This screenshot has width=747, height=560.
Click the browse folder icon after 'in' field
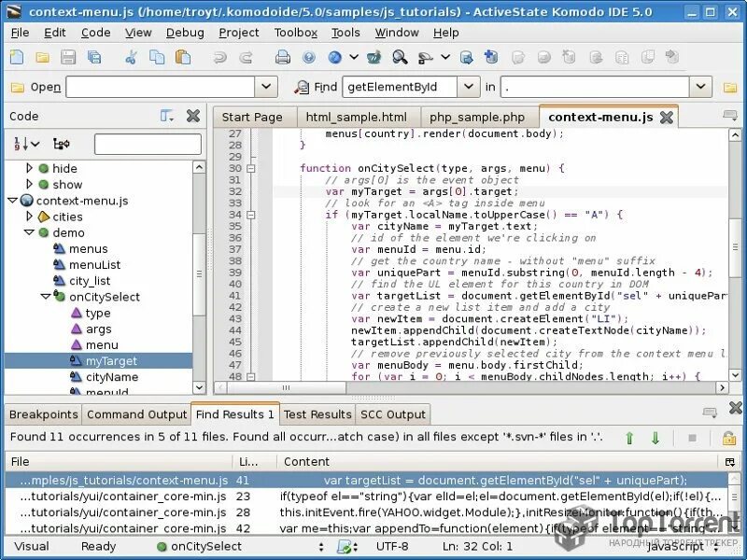pyautogui.click(x=730, y=87)
